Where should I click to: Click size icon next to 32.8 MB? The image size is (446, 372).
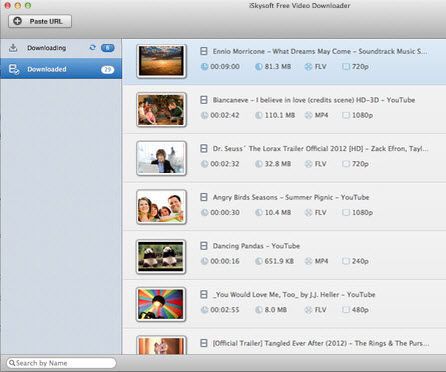click(259, 164)
